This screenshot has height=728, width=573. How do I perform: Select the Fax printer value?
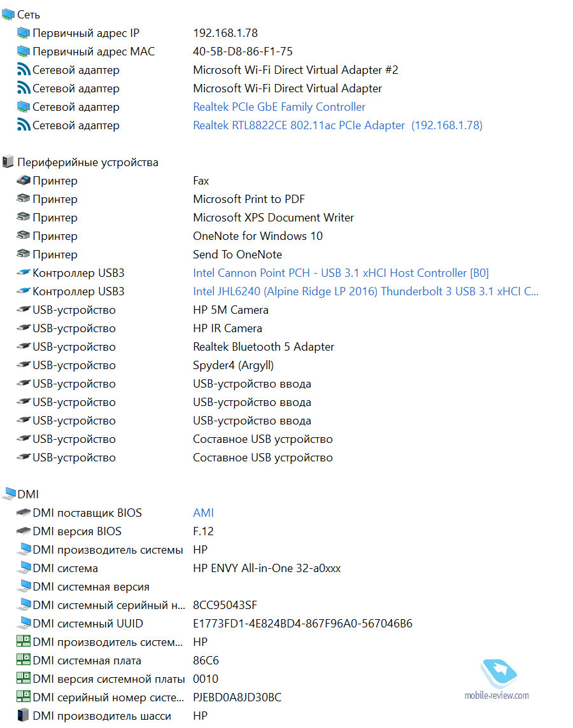click(x=201, y=181)
